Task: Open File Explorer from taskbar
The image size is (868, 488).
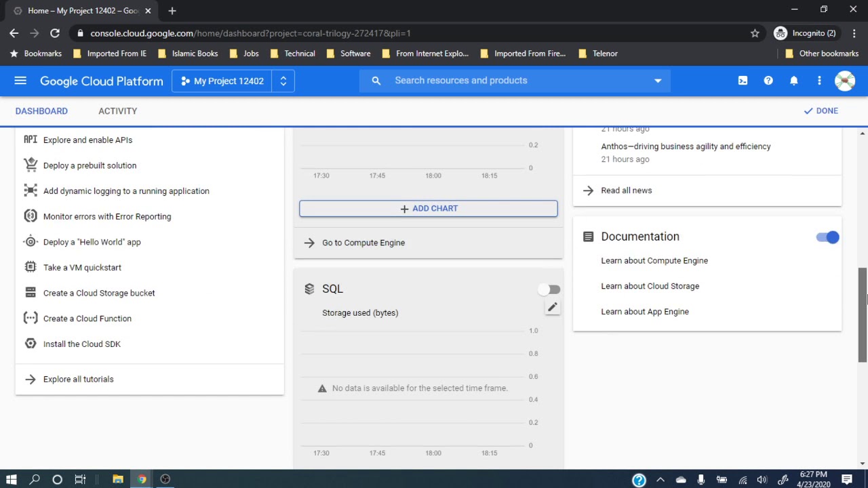Action: coord(118,479)
